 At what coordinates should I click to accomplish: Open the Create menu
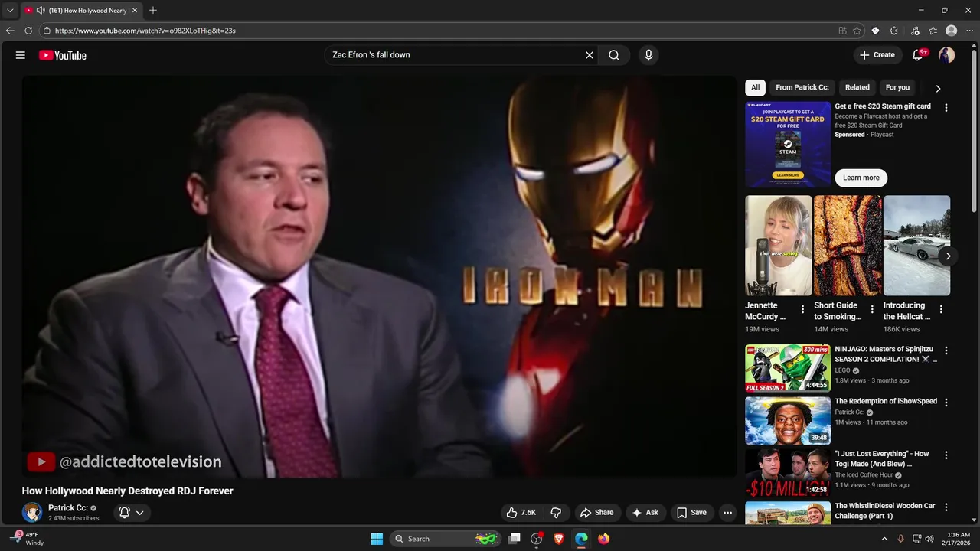pos(877,55)
